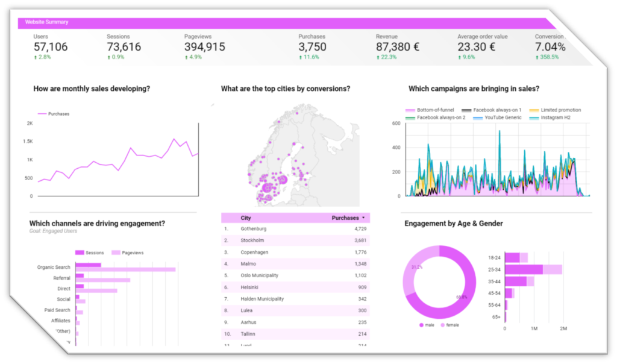Click the Pageviews scorecard value 394,915
The height and width of the screenshot is (364, 617).
pyautogui.click(x=205, y=47)
